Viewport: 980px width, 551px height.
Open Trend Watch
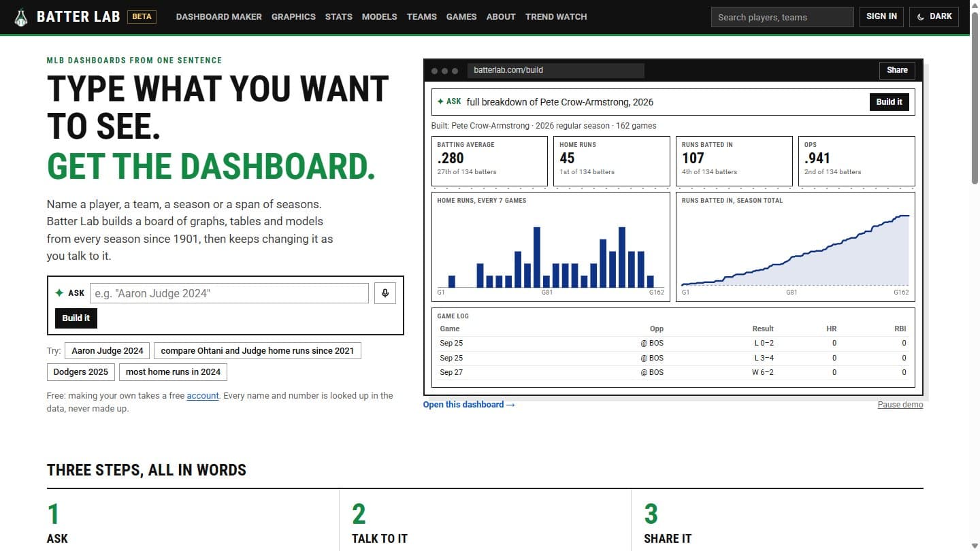(x=556, y=16)
